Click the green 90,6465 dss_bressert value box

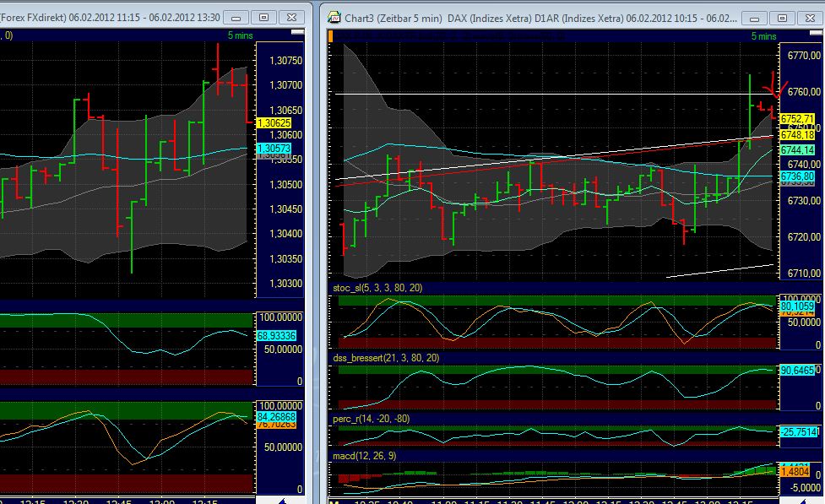799,369
